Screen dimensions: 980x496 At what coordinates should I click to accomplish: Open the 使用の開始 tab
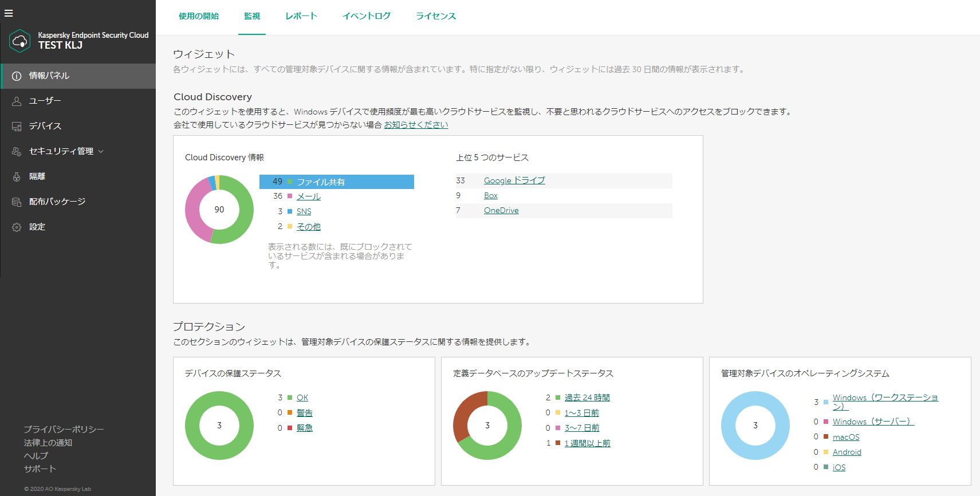click(x=199, y=16)
